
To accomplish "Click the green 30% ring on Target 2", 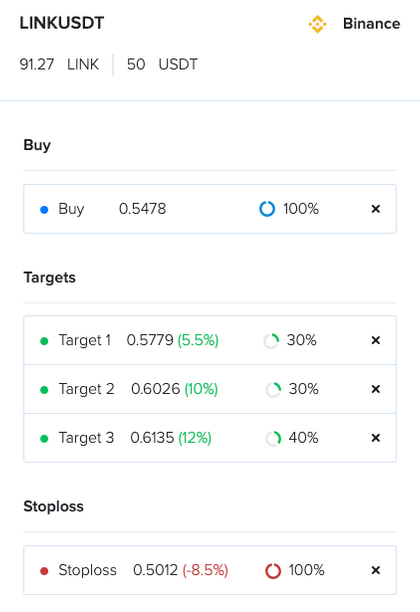I will (x=273, y=390).
